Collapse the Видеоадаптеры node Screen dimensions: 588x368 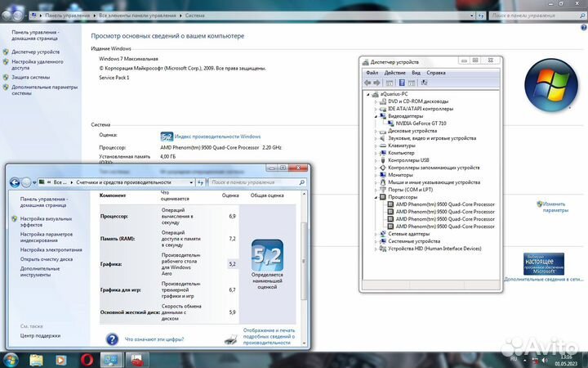coord(376,116)
